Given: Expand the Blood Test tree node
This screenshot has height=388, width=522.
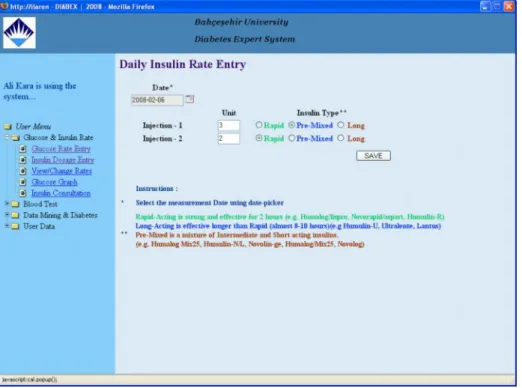Looking at the screenshot, I should pos(7,203).
